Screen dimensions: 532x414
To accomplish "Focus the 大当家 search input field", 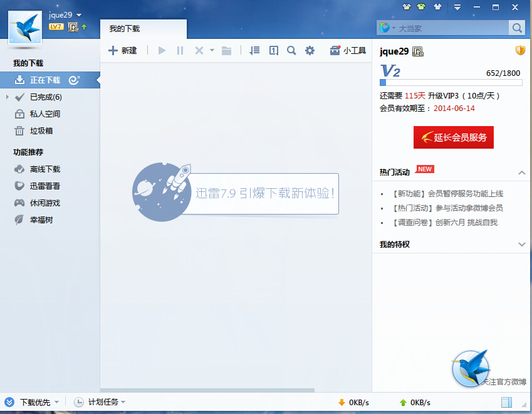I will pyautogui.click(x=453, y=28).
